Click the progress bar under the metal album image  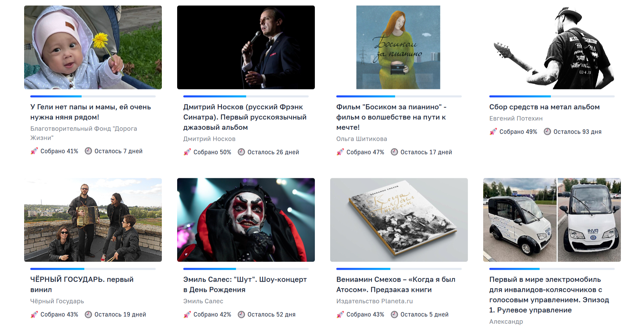pyautogui.click(x=552, y=96)
